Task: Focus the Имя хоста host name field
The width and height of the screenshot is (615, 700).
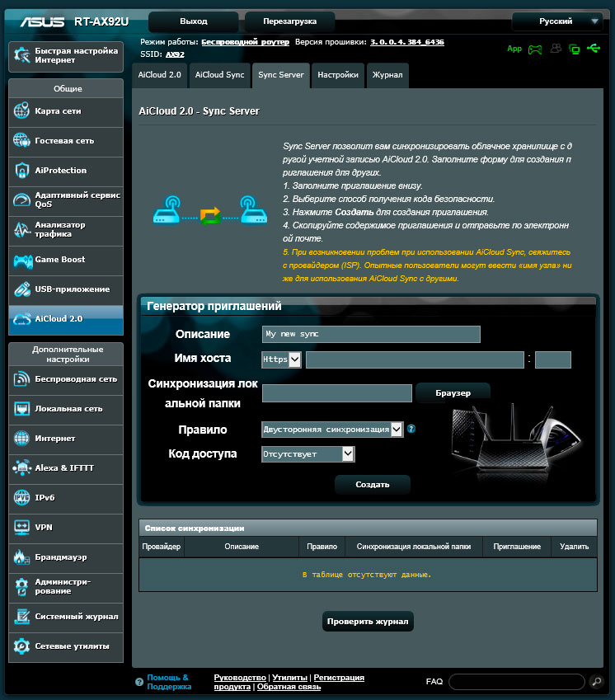Action: tap(415, 359)
